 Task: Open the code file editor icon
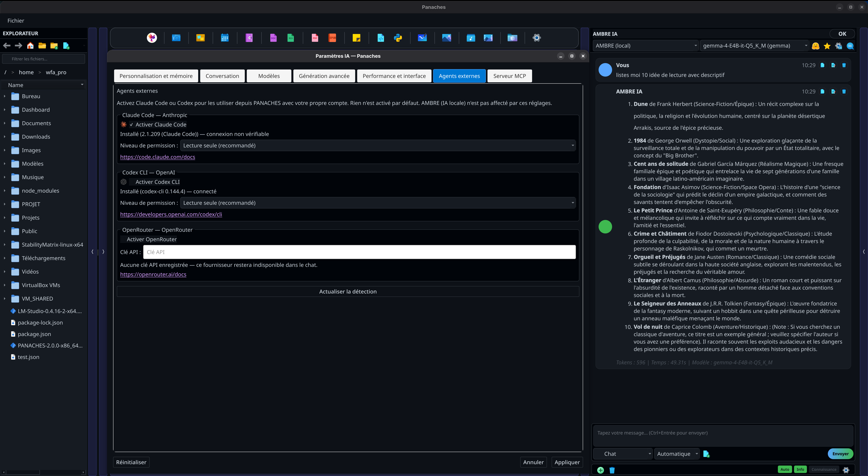[x=381, y=38]
